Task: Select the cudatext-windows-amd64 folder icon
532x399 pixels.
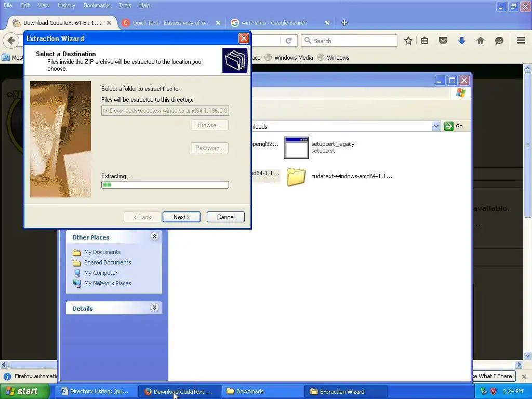Action: coord(296,177)
